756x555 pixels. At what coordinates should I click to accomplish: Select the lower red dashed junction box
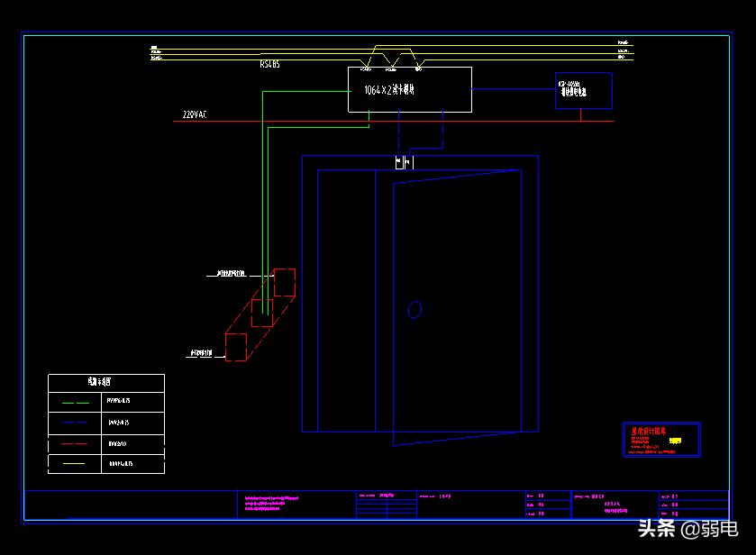click(x=235, y=347)
